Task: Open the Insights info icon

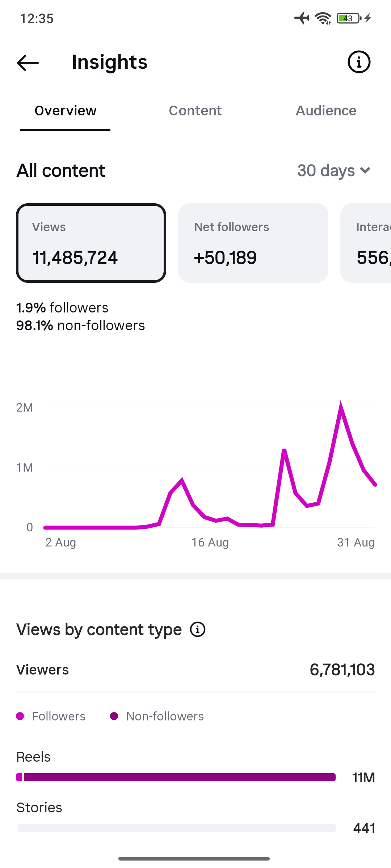Action: [359, 62]
